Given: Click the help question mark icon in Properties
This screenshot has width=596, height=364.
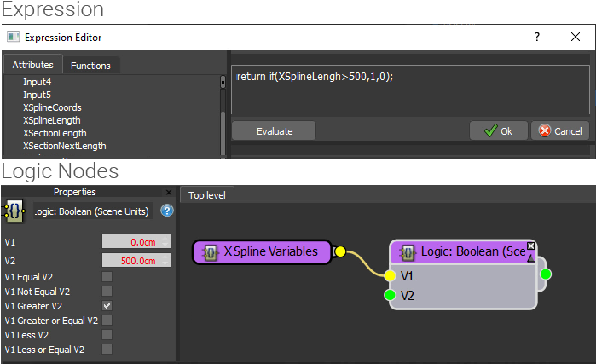Looking at the screenshot, I should 167,211.
